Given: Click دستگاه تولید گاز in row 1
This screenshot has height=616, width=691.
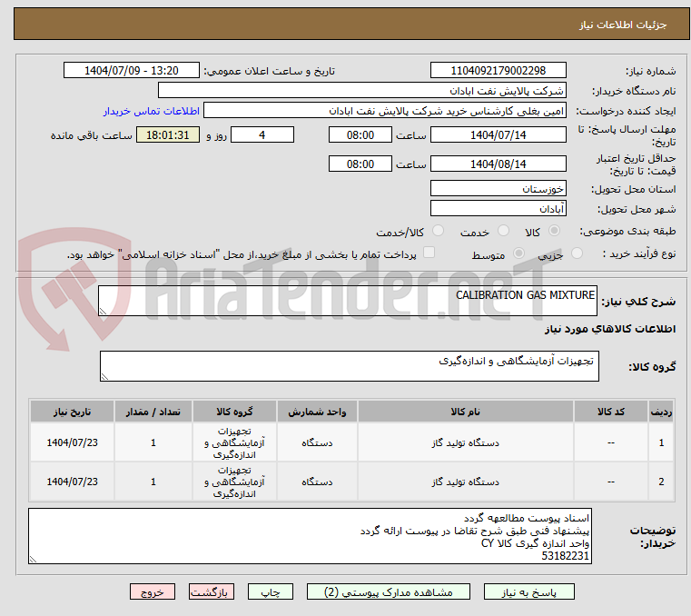Looking at the screenshot, I should click(x=466, y=442).
